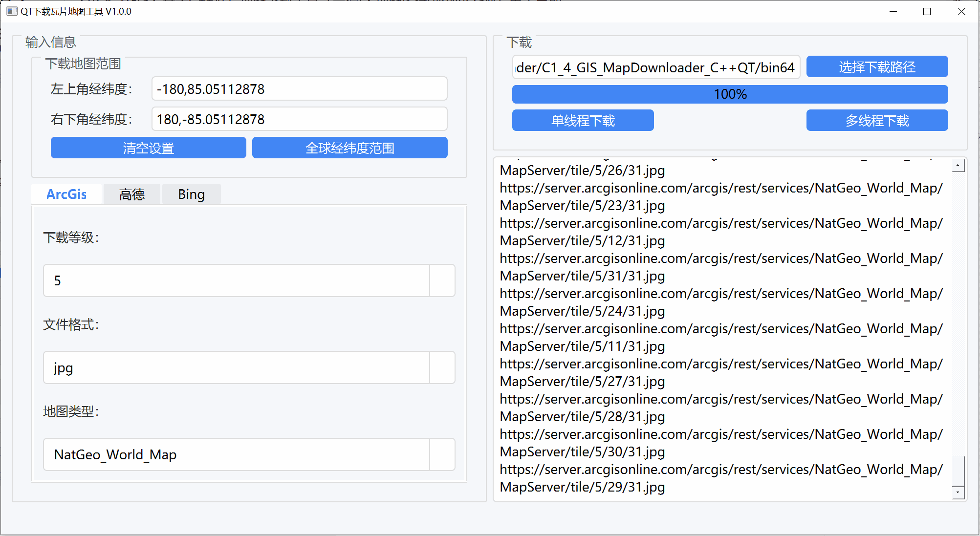This screenshot has height=536, width=980.
Task: Click 选择下载路径 to choose folder
Action: point(877,67)
